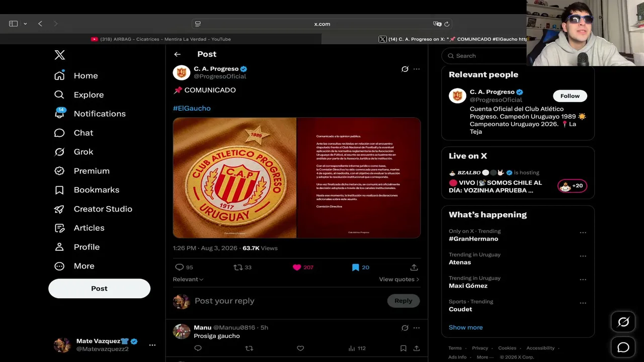The height and width of the screenshot is (362, 644).
Task: Open the three-dot menu on Manu's reply
Action: point(417,328)
